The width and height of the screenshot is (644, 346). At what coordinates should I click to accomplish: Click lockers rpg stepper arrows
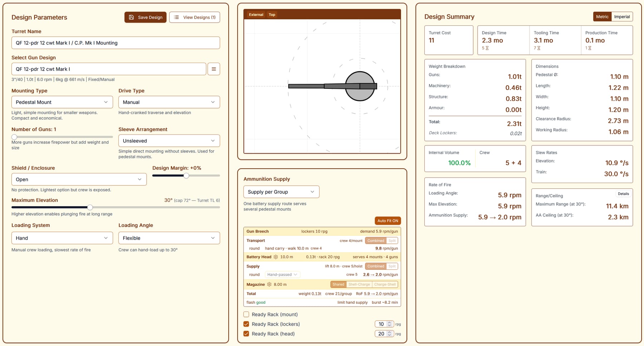tap(390, 324)
